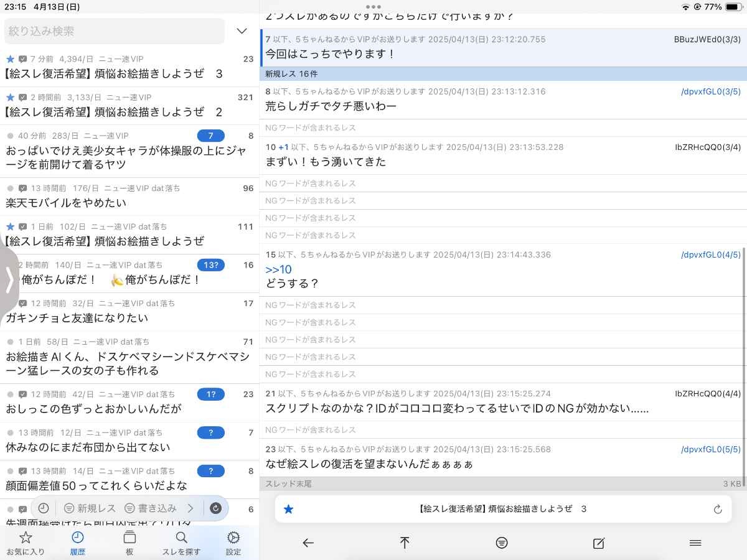Tap the >>10 anchor link
747x560 pixels.
point(278,269)
